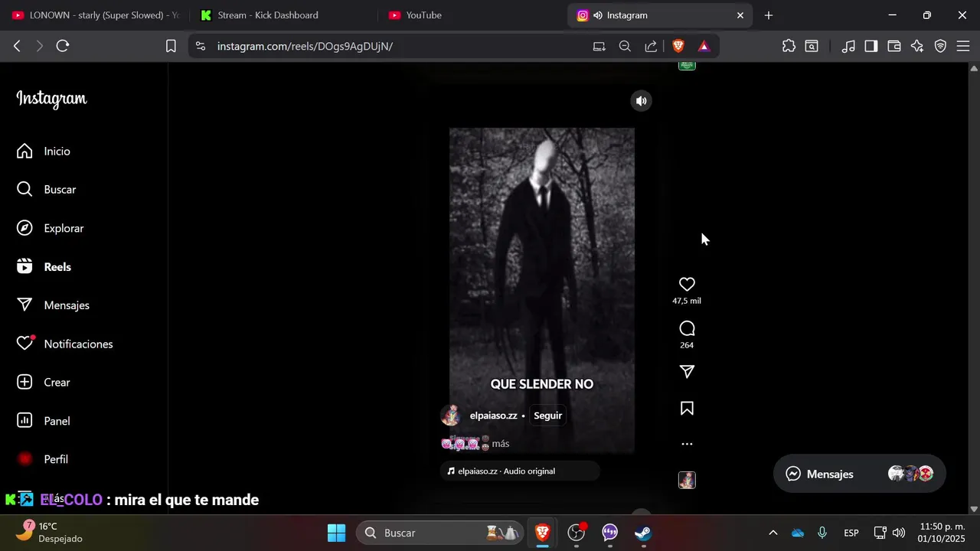Go forward in browser history

tap(40, 46)
